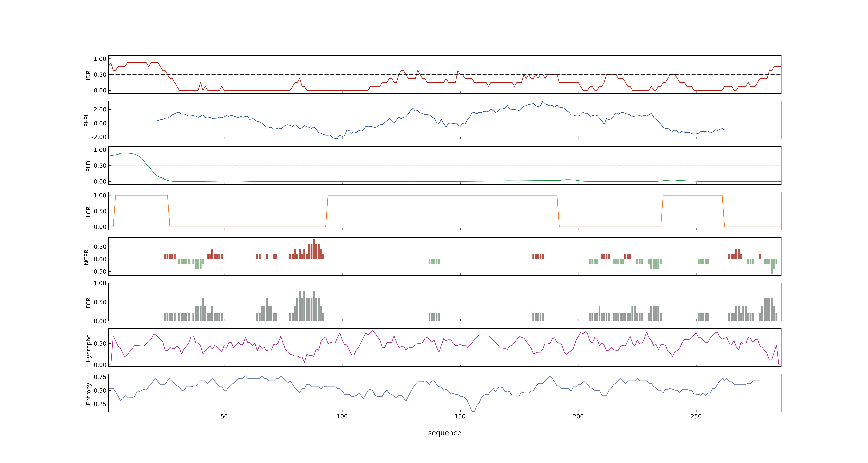Click the 0.25 tick on Entropy axis
The width and height of the screenshot is (868, 463).
click(x=100, y=404)
